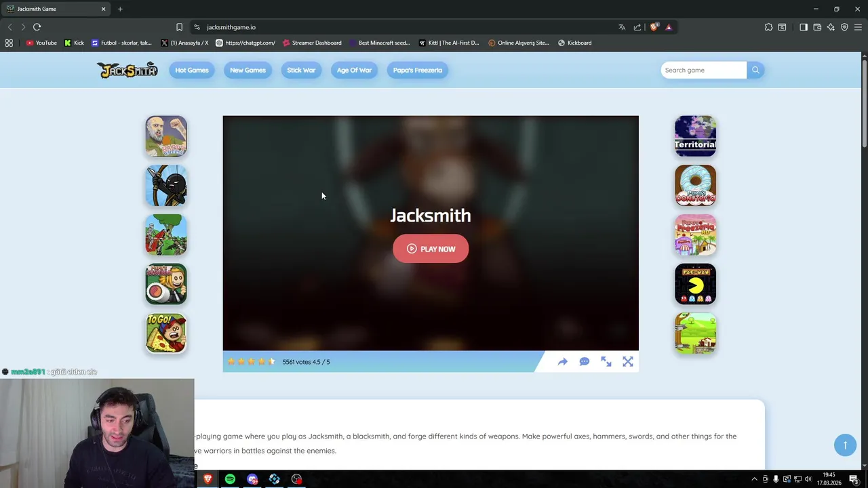Open the Brave wallet icon
Viewport: 868px width, 488px height.
(817, 27)
